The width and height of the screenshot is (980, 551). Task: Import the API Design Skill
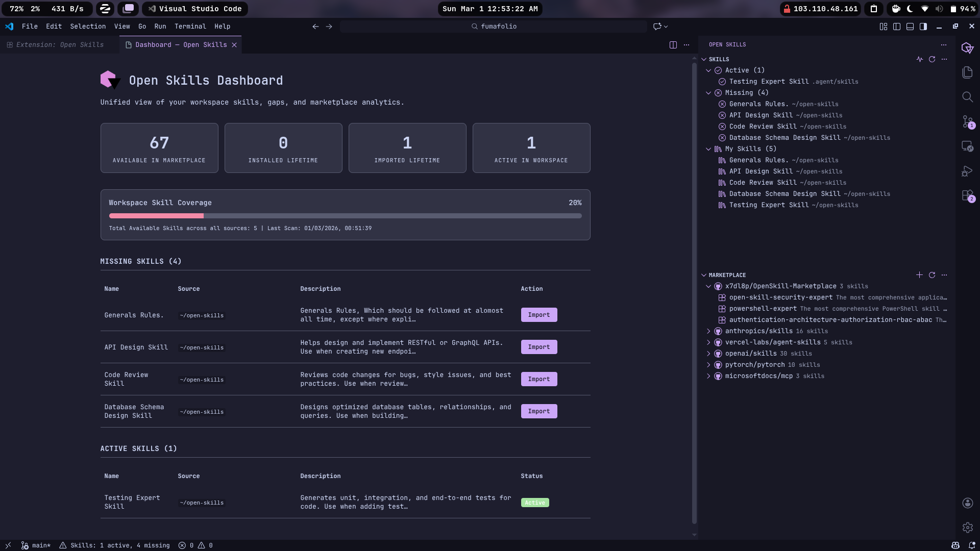point(538,347)
